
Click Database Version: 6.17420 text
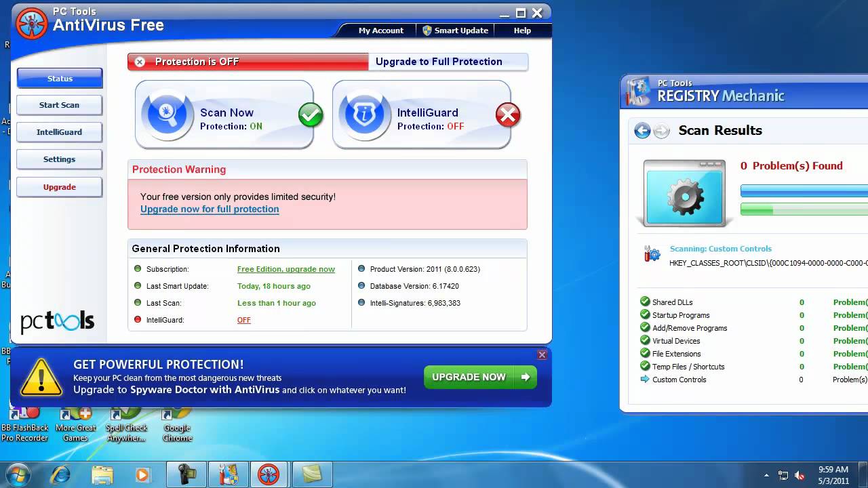(414, 286)
